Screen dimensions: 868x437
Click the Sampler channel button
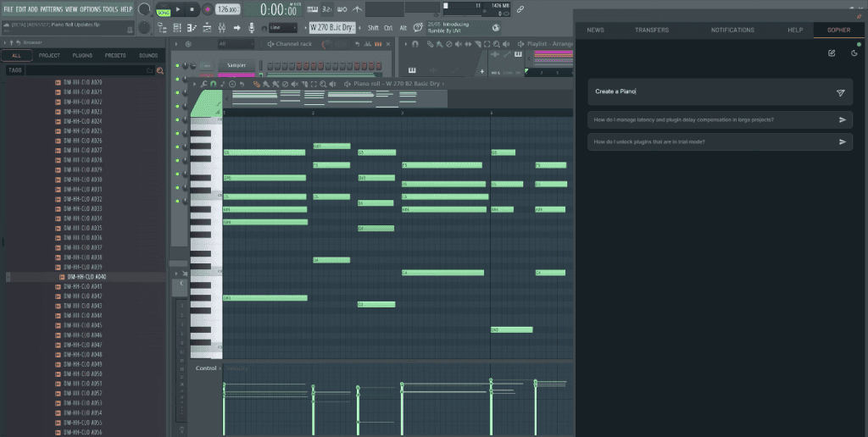[236, 65]
